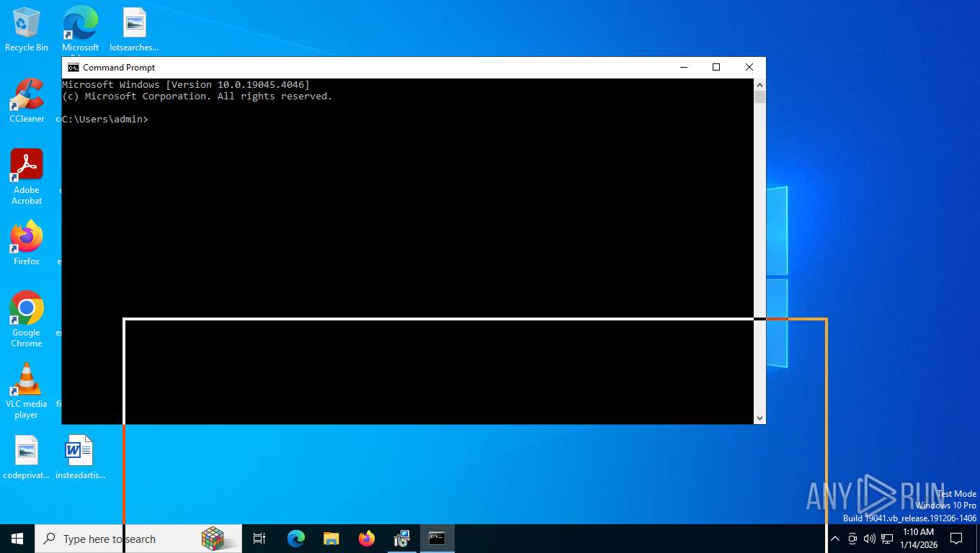
Task: Open network status from the tray icon
Action: point(887,539)
